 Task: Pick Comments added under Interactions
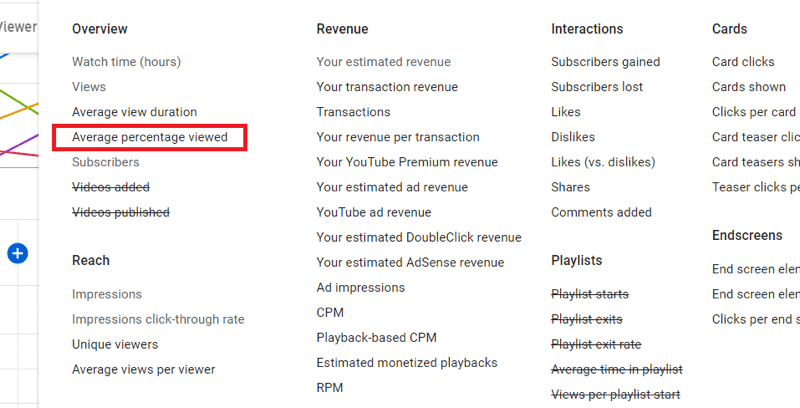tap(601, 212)
